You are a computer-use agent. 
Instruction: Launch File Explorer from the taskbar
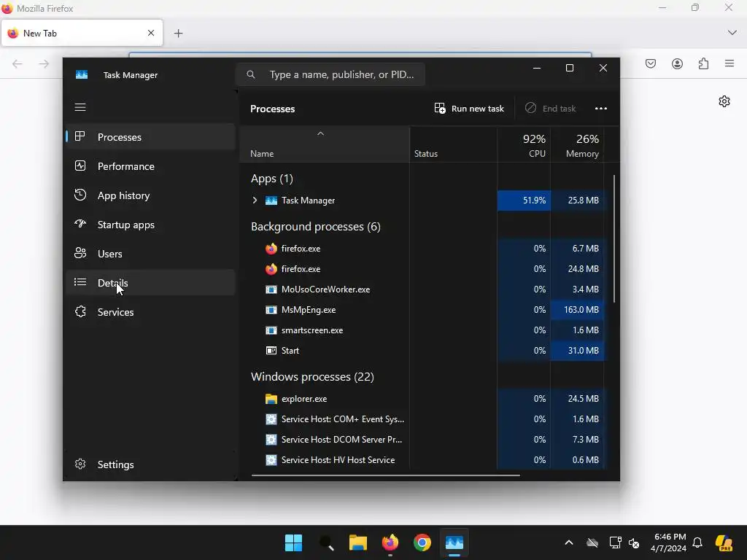click(357, 542)
